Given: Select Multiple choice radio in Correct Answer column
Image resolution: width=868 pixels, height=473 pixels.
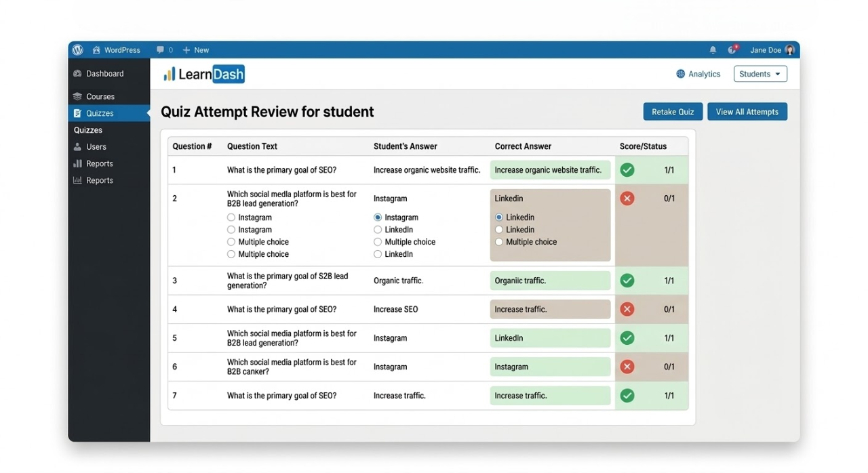Looking at the screenshot, I should (499, 242).
